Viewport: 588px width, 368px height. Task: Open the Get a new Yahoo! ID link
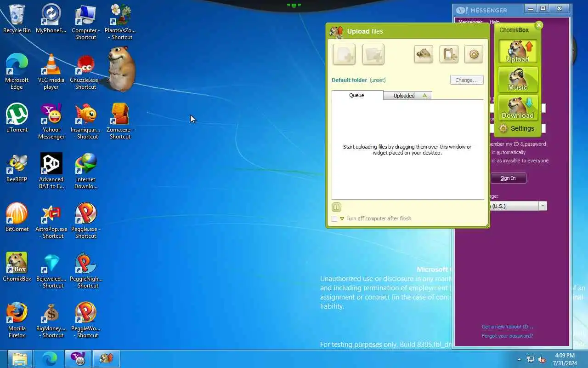(x=507, y=327)
